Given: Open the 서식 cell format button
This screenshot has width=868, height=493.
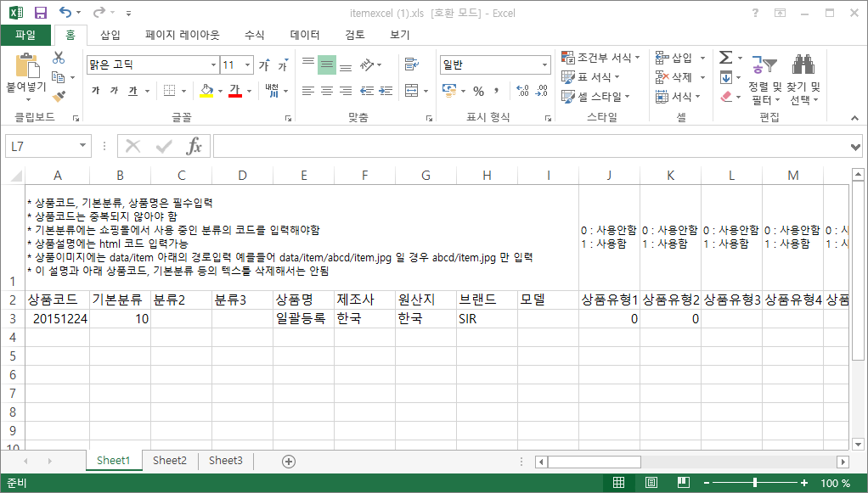Looking at the screenshot, I should tap(678, 96).
